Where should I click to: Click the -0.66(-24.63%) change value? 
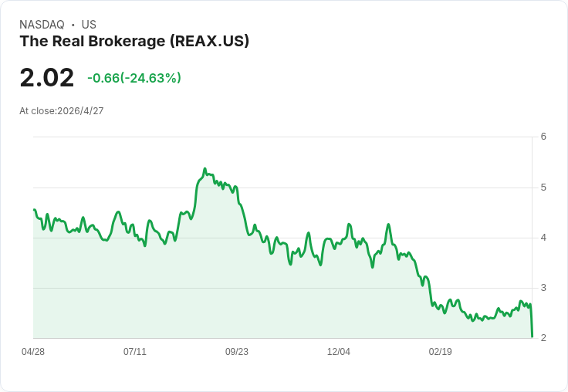click(x=134, y=78)
